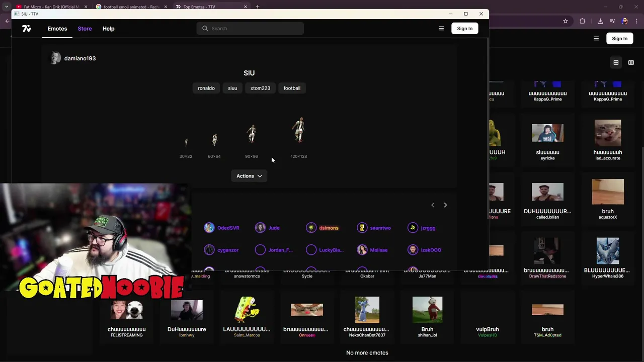Open browser media control icon
This screenshot has width=644, height=362.
(x=612, y=21)
